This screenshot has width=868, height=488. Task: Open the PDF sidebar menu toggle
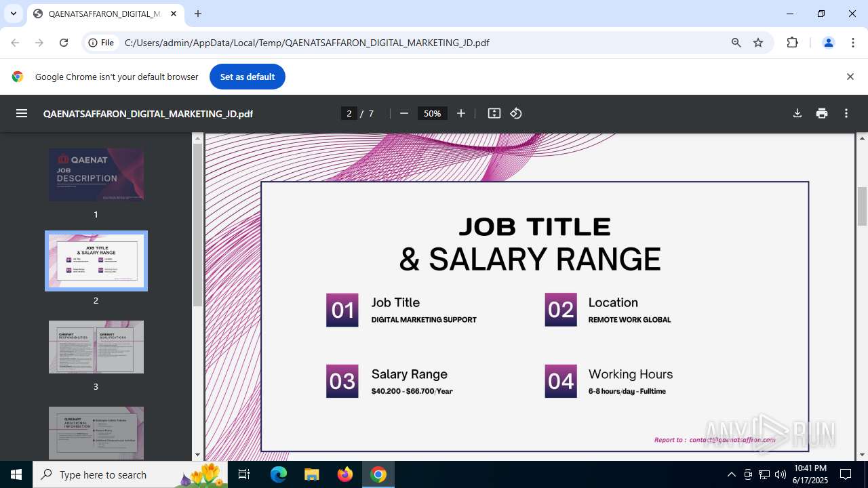(22, 113)
